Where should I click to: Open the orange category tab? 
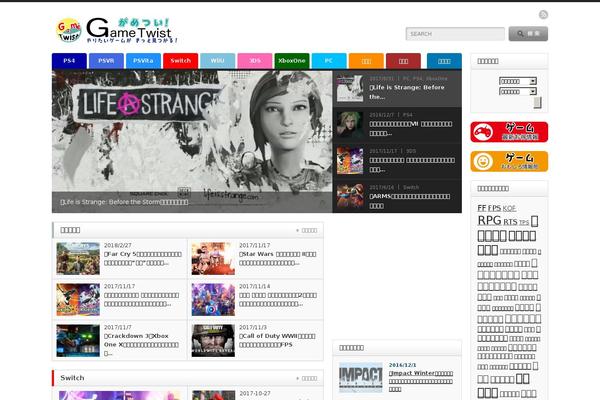(x=366, y=61)
